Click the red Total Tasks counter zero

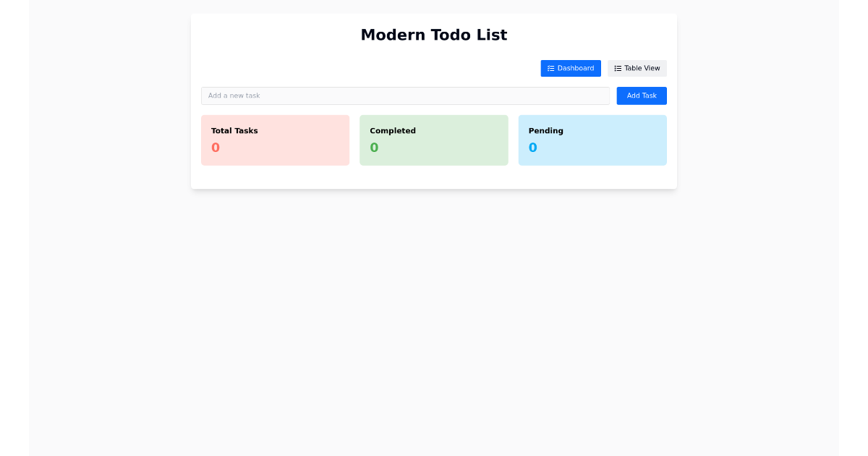click(215, 147)
